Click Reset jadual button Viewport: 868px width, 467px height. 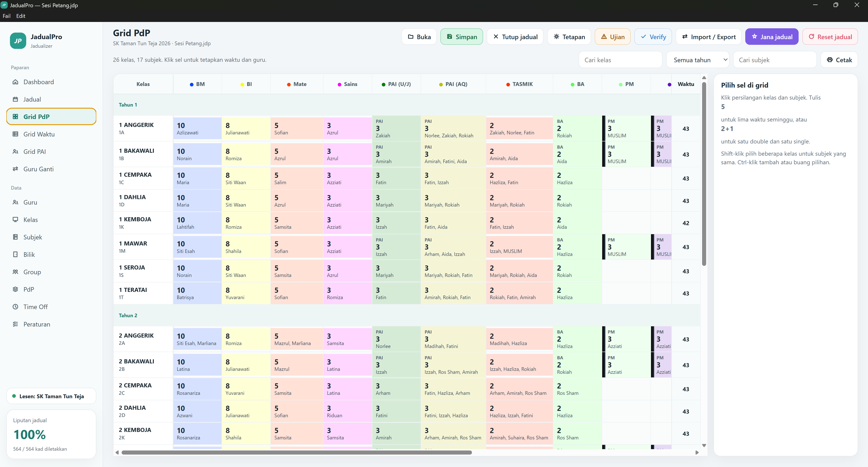click(830, 37)
